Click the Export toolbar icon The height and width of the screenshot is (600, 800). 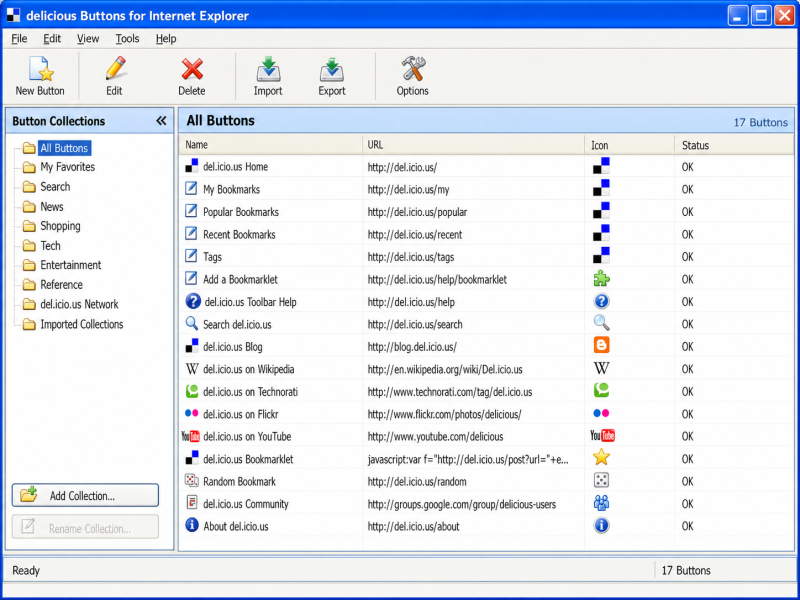(x=332, y=69)
